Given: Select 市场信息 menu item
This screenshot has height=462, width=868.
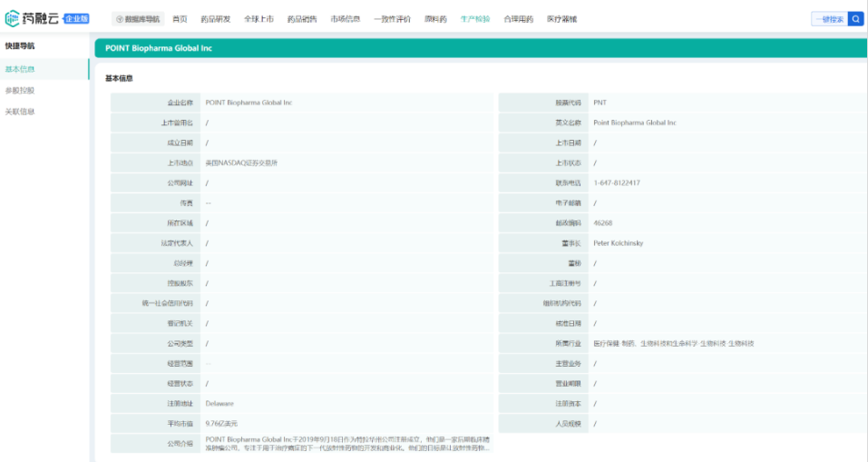Looking at the screenshot, I should 345,19.
